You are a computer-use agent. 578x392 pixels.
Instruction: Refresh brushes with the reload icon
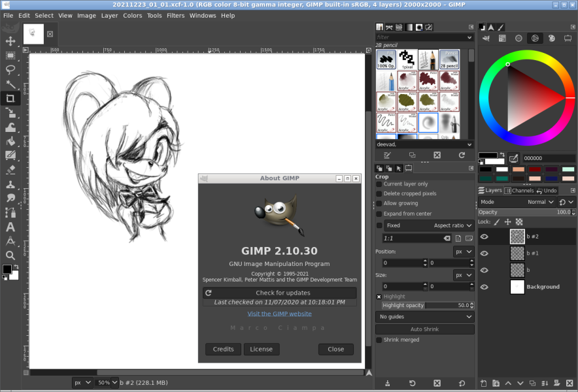462,155
